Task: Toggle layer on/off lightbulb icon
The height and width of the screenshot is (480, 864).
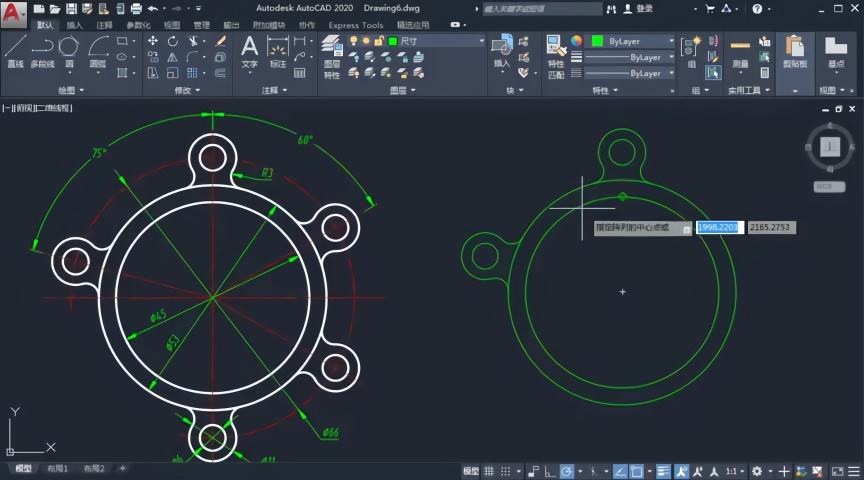Action: 354,41
